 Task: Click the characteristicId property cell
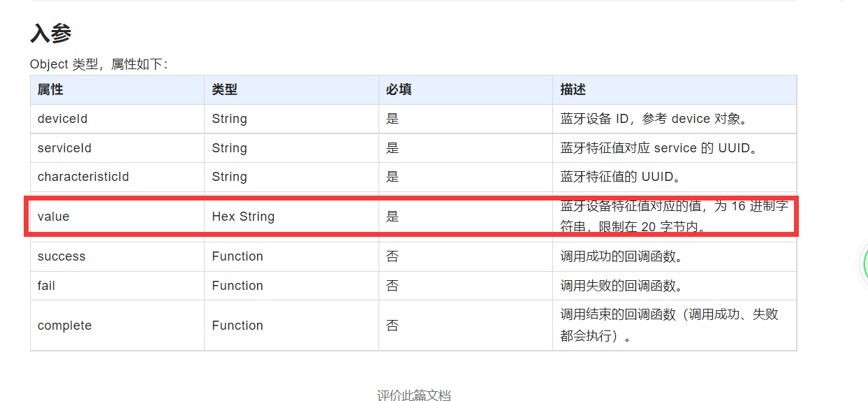point(117,177)
